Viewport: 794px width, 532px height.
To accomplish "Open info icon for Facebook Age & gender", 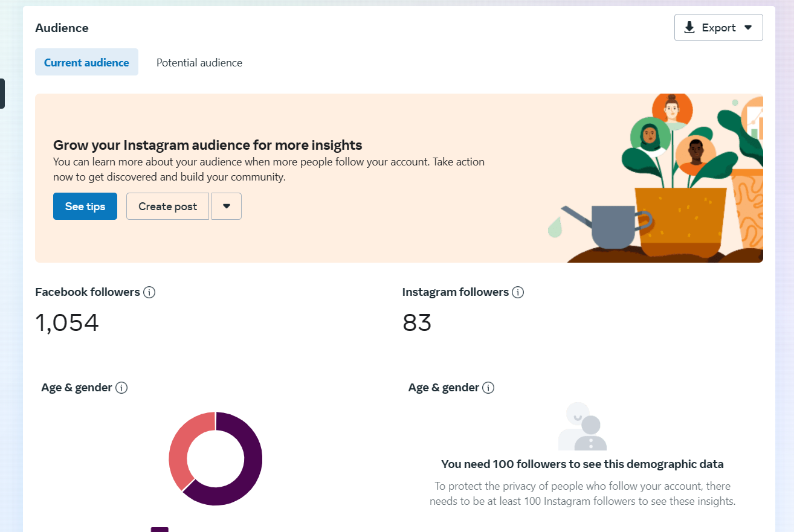I will coord(121,388).
